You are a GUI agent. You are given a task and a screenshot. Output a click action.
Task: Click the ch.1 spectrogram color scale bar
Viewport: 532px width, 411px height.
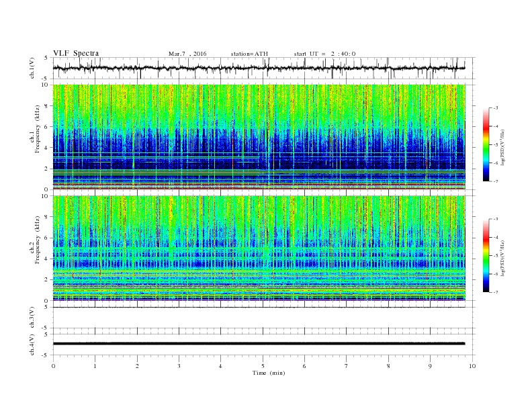486,144
